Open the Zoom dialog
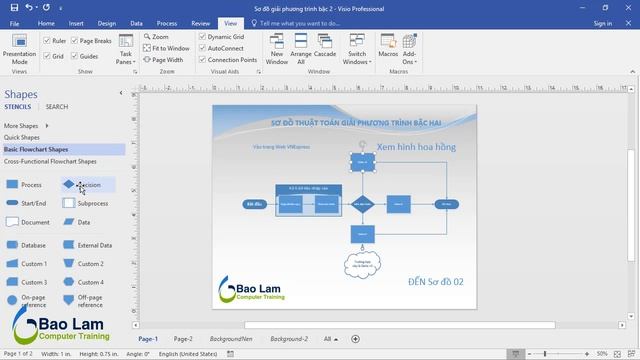The width and height of the screenshot is (640, 360). coord(156,37)
